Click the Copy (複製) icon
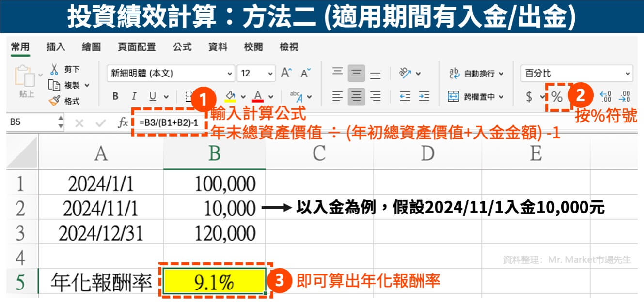Screen dimensions: 644x304 tap(54, 84)
